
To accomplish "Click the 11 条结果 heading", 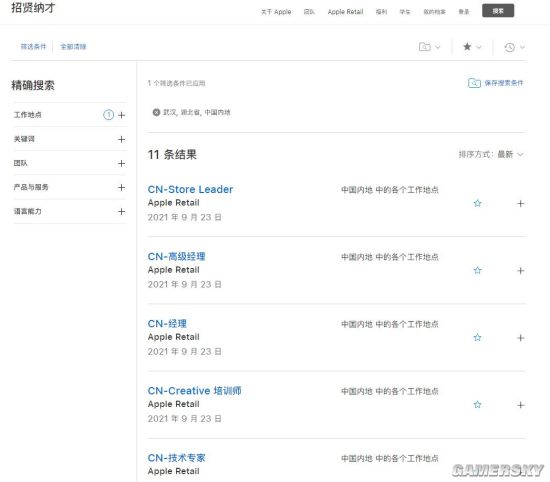I will (172, 154).
